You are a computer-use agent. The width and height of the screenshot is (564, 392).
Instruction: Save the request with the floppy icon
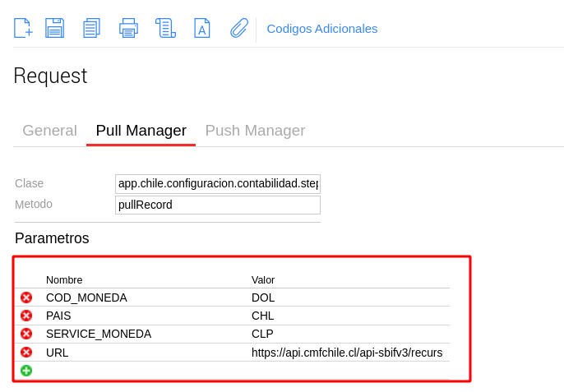point(54,28)
